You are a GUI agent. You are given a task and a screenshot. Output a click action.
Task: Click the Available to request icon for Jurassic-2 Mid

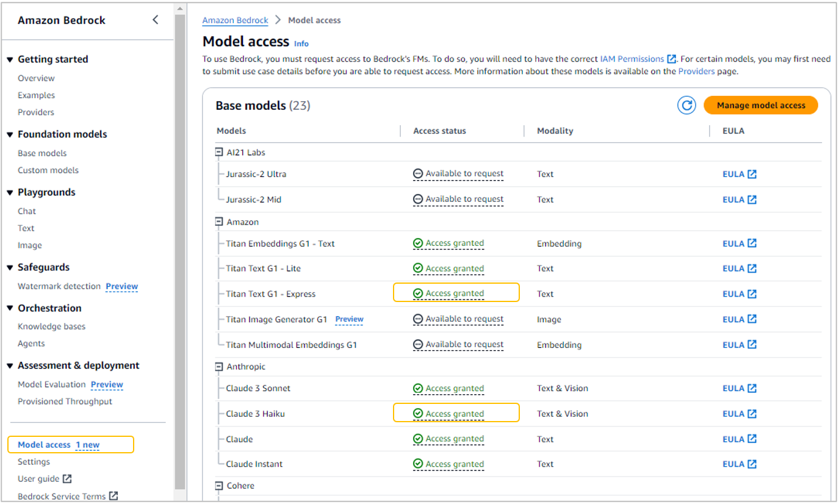[418, 200]
